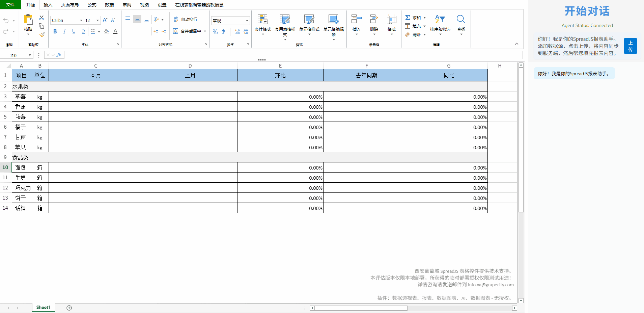Open the J10 name box dropdown
644x313 pixels.
coord(30,55)
